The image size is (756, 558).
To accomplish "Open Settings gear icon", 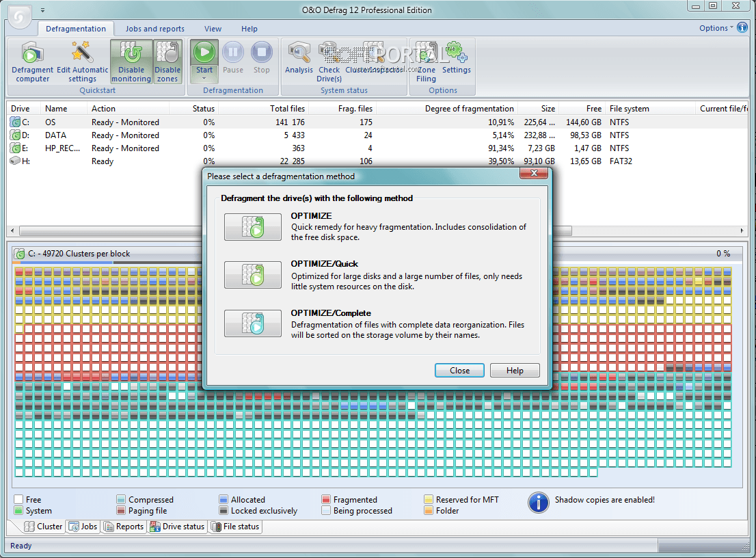I will pyautogui.click(x=456, y=57).
